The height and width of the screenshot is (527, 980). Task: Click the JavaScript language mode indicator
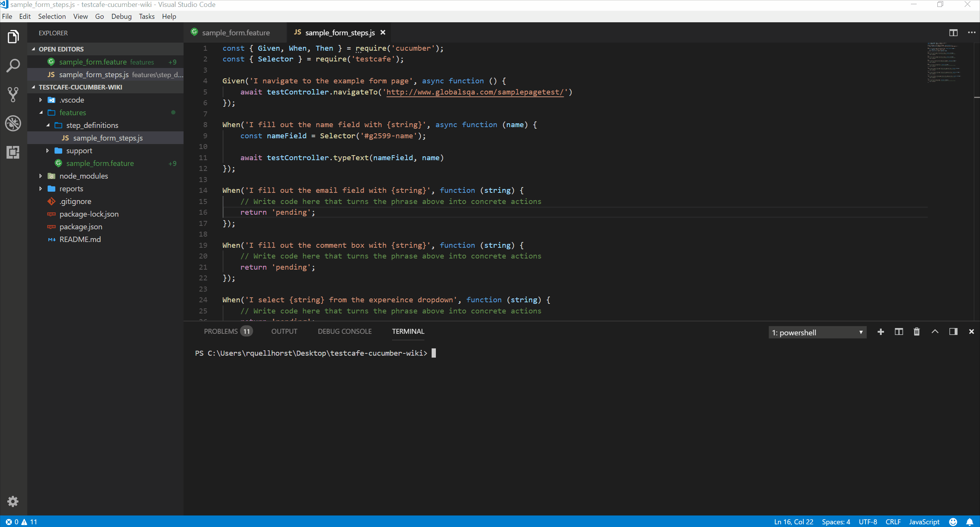(926, 521)
